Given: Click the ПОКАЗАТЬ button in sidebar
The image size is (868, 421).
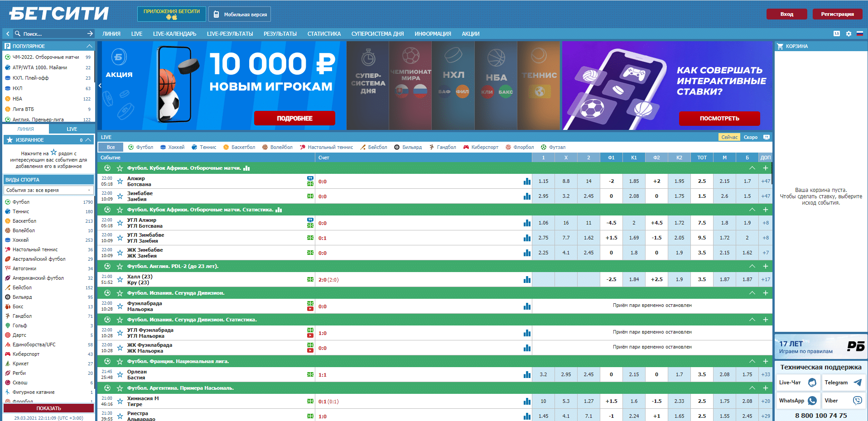Looking at the screenshot, I should coord(48,408).
